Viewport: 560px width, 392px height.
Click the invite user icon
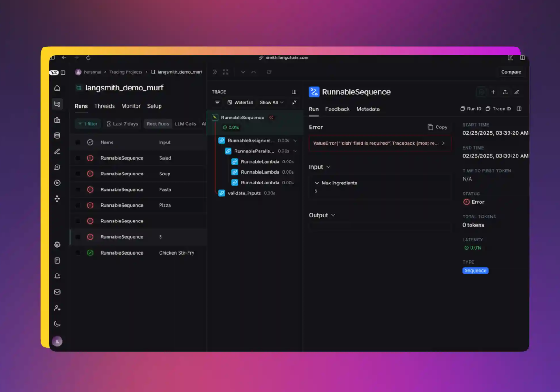coord(57,308)
